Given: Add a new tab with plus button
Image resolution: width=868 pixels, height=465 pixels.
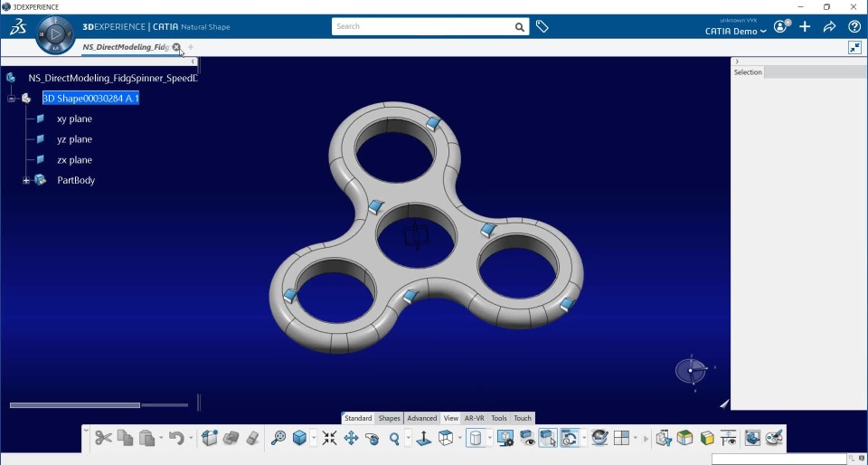Looking at the screenshot, I should 191,47.
